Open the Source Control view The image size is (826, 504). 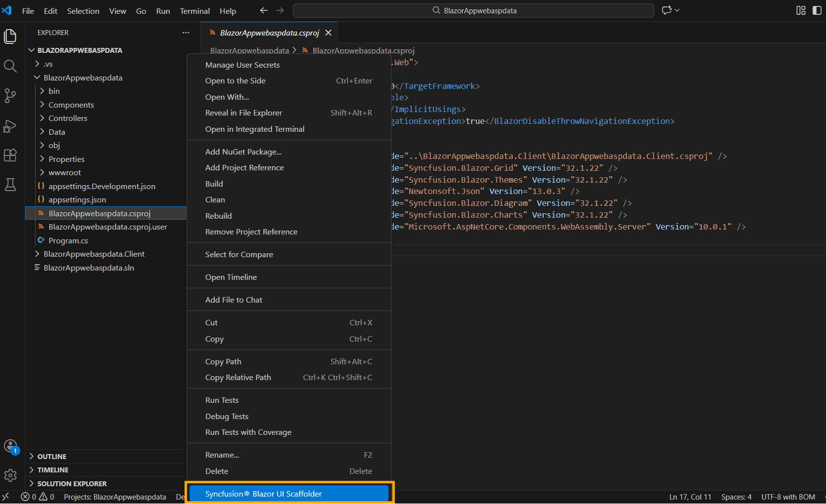click(10, 96)
